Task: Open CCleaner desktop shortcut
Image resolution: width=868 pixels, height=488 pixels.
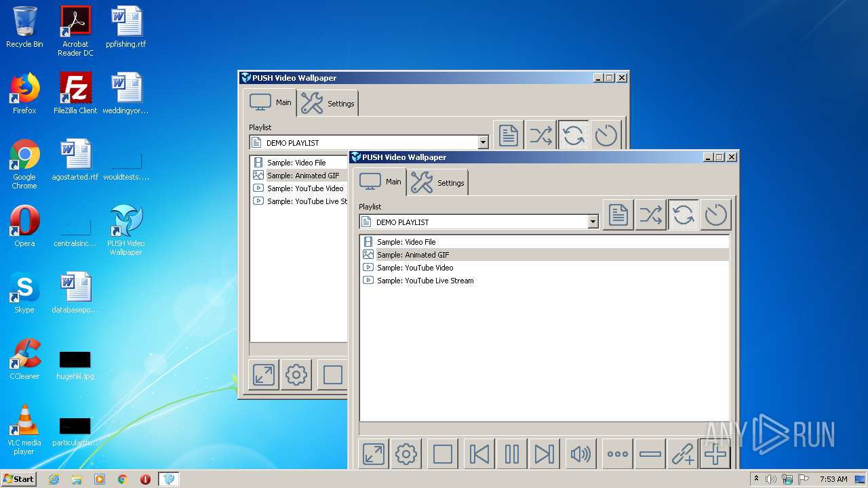Action: coord(24,359)
